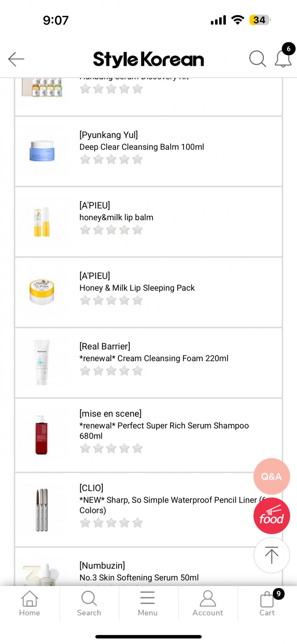
Task: Open the Menu tab
Action: 148,603
